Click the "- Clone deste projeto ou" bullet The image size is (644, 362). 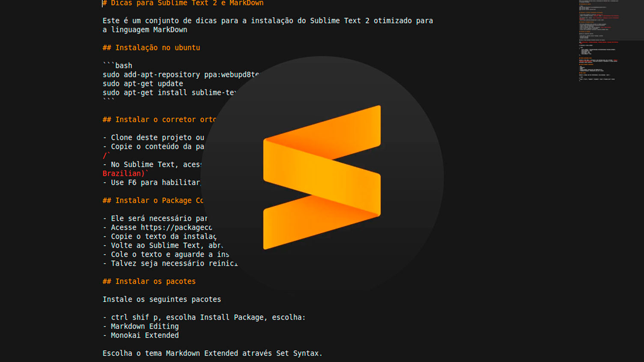(153, 137)
